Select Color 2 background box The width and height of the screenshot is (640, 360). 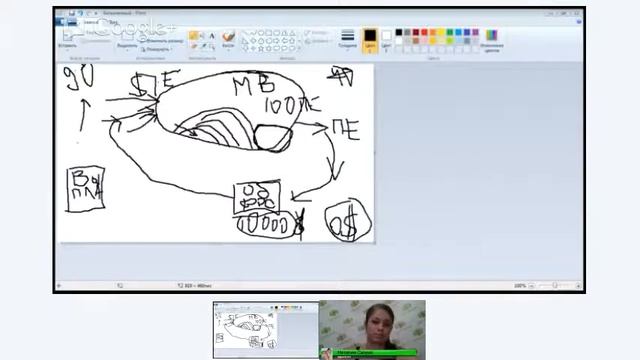[x=386, y=40]
